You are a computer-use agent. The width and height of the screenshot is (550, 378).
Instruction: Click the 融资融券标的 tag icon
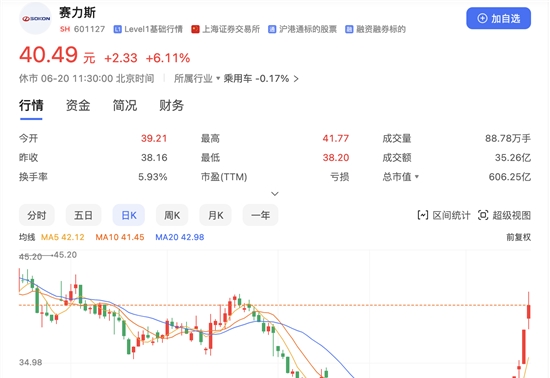point(349,29)
